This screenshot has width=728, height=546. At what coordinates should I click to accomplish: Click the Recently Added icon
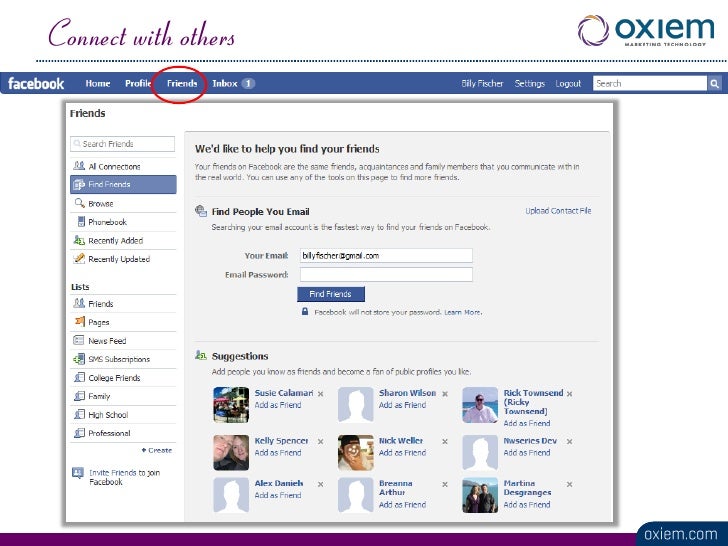click(x=79, y=240)
